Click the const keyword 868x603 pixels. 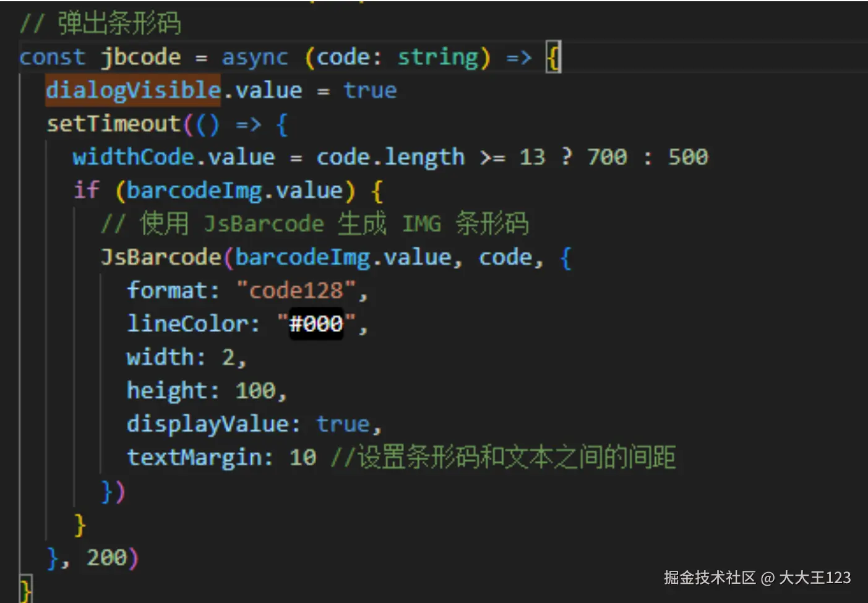pos(52,58)
